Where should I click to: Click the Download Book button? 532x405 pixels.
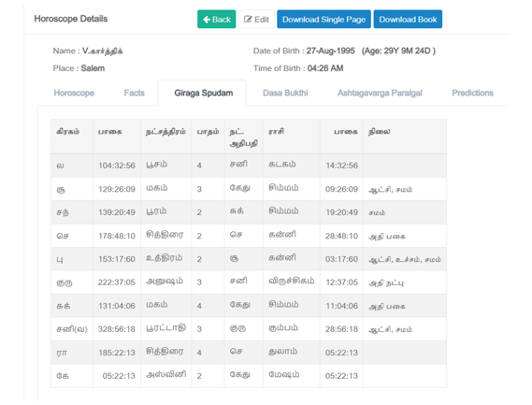click(x=408, y=20)
